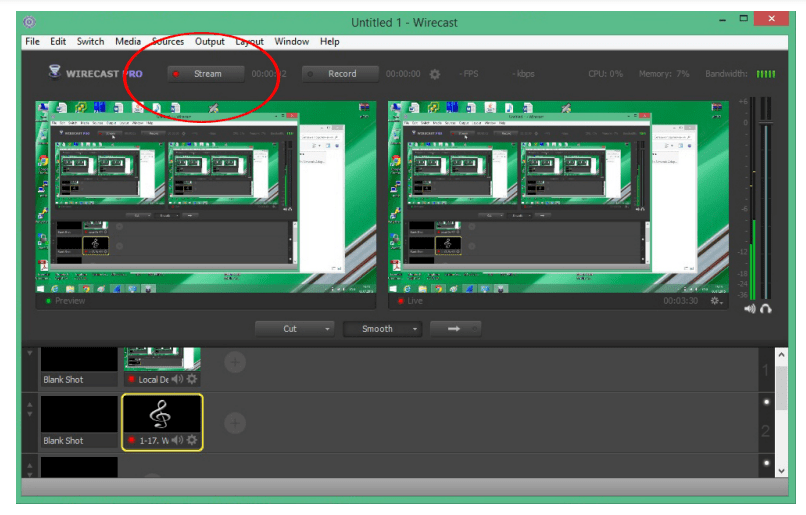Toggle layer 2 visibility dot

pyautogui.click(x=766, y=402)
